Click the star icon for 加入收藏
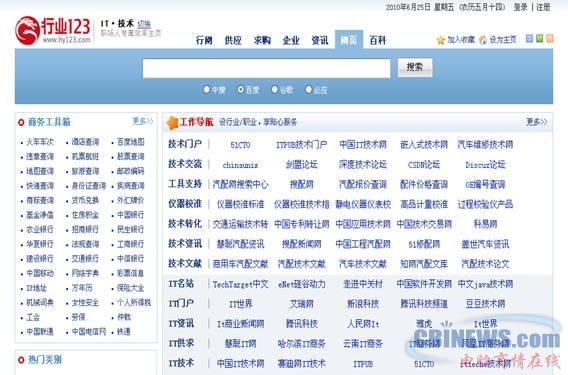Viewport: 568px width, 375px height. [440, 40]
